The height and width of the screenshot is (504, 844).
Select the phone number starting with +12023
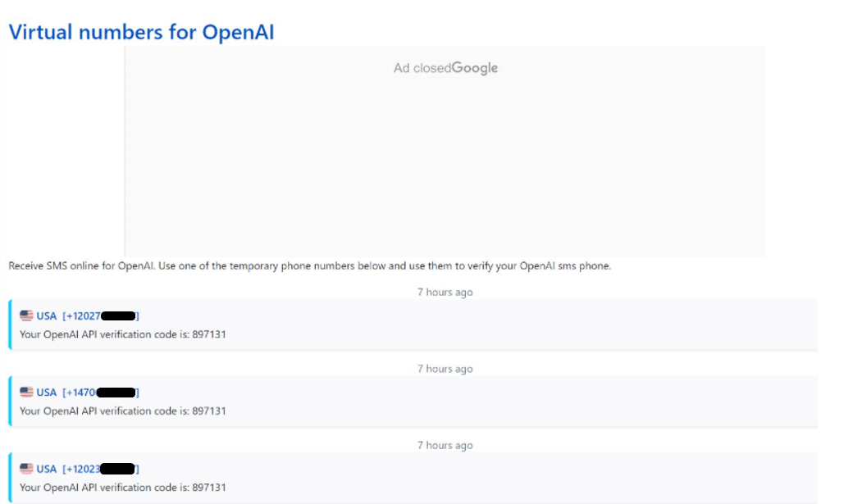(100, 469)
